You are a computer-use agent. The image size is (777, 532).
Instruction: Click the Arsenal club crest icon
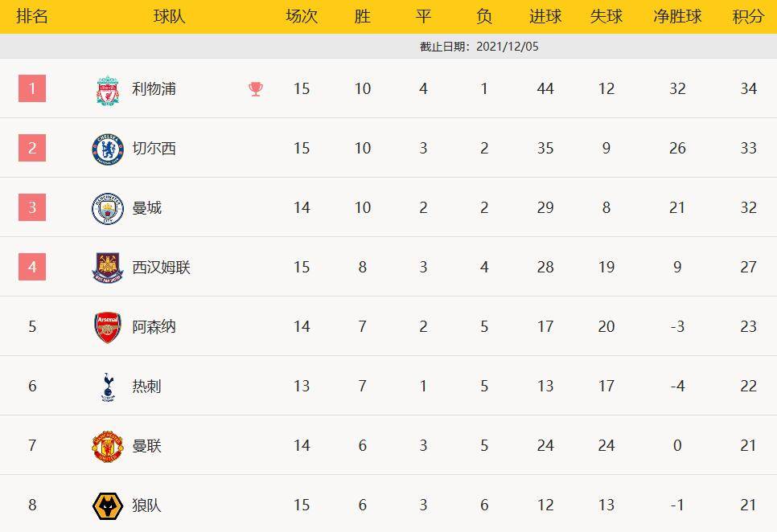tap(108, 327)
